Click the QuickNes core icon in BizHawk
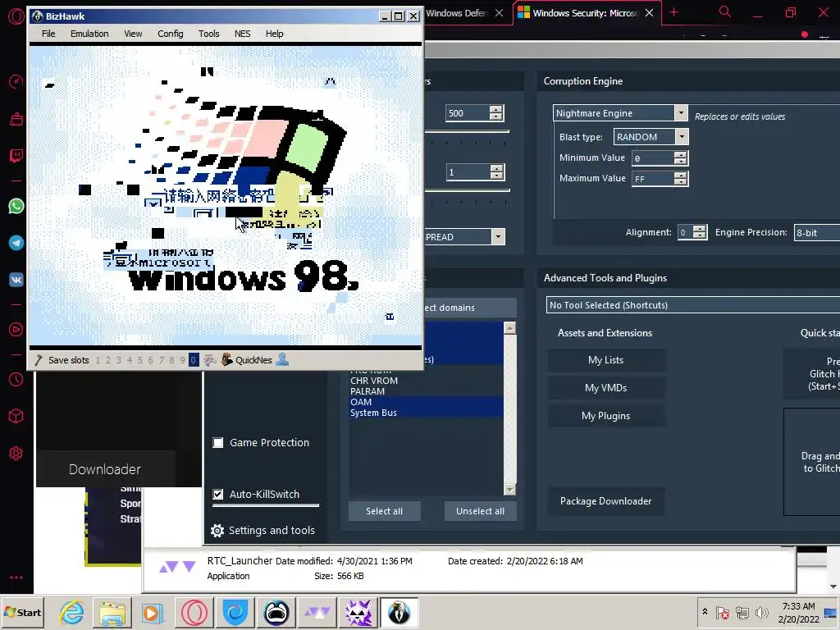Image resolution: width=840 pixels, height=630 pixels. point(226,360)
